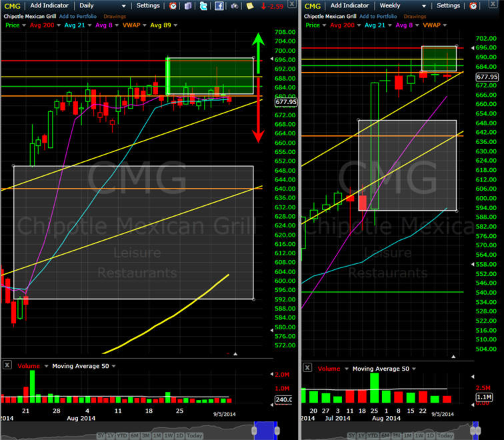The image size is (504, 440).
Task: Close the weekly chart Volume panel
Action: (307, 367)
